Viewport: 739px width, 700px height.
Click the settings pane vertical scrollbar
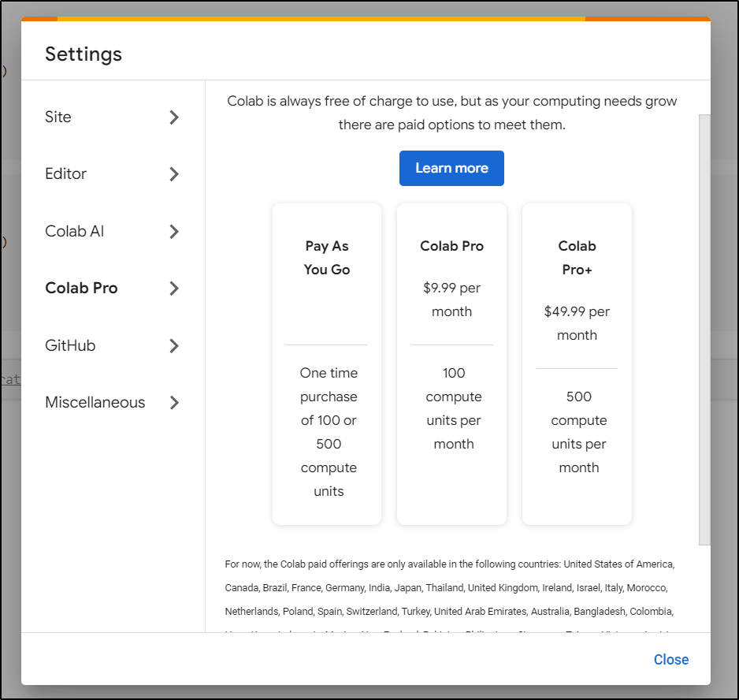(x=704, y=330)
